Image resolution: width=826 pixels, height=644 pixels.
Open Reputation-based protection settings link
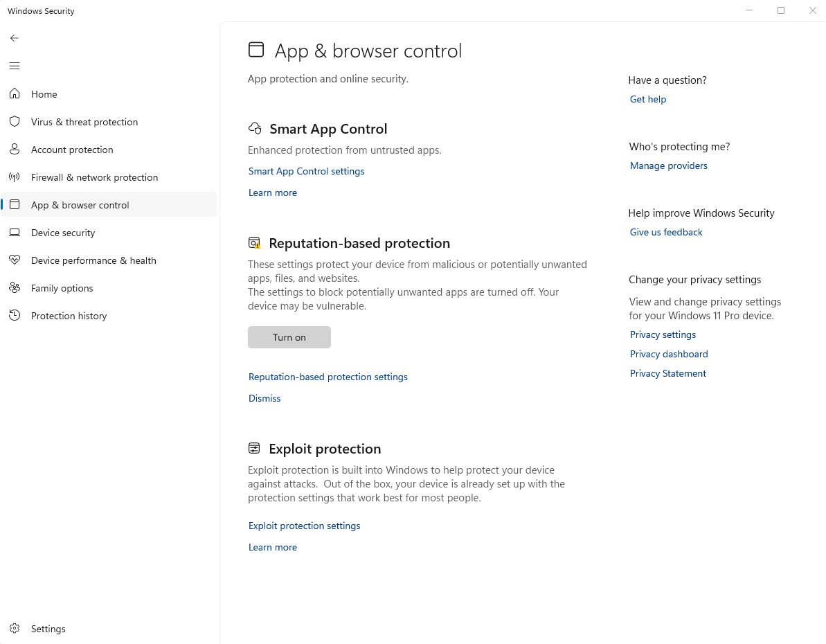[x=327, y=377]
